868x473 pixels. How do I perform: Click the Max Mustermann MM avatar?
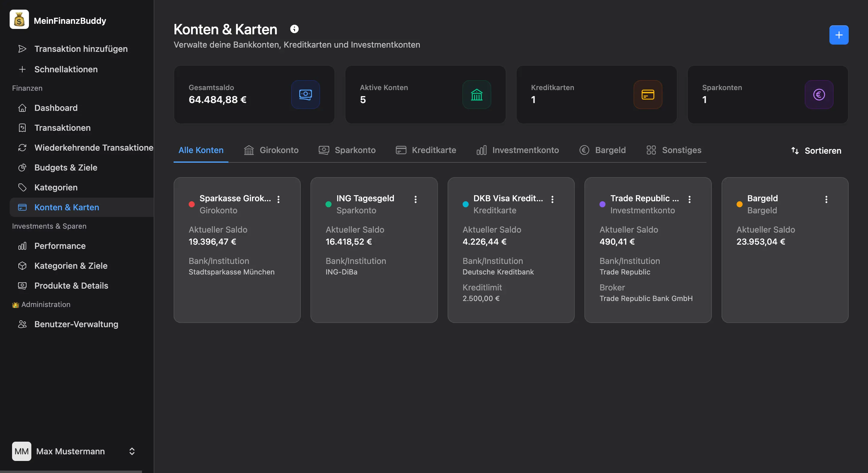(22, 451)
